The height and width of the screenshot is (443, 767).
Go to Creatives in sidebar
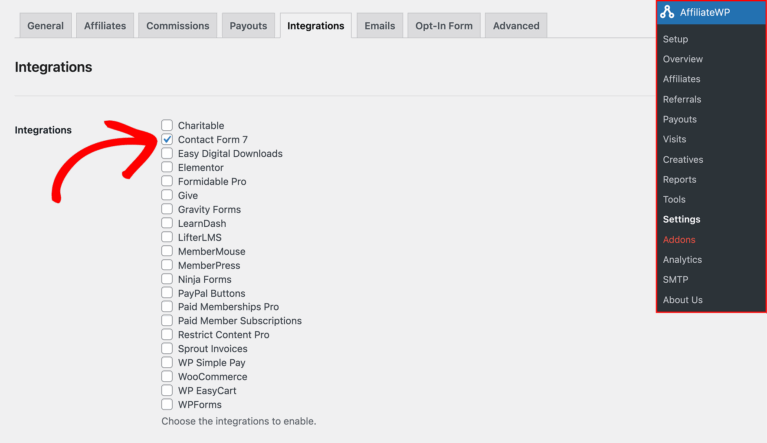(683, 159)
